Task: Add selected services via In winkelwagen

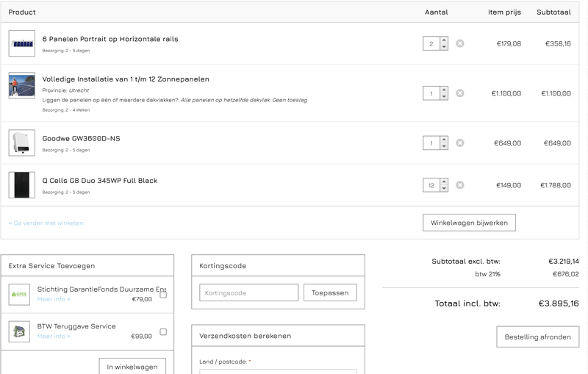Action: (x=132, y=367)
